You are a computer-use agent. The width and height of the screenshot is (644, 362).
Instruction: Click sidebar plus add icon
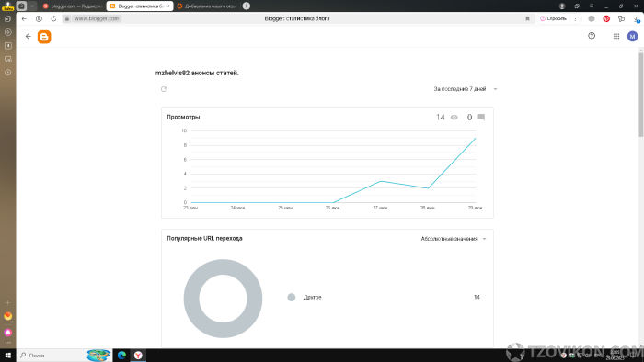tap(7, 302)
